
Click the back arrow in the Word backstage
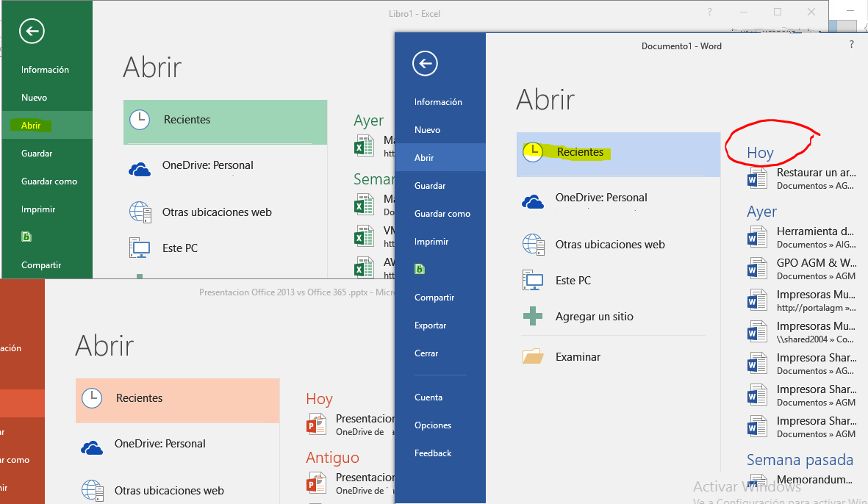(x=425, y=64)
